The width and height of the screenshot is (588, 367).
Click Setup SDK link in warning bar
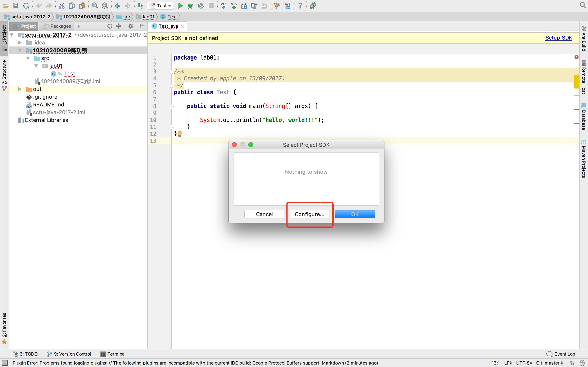[559, 38]
